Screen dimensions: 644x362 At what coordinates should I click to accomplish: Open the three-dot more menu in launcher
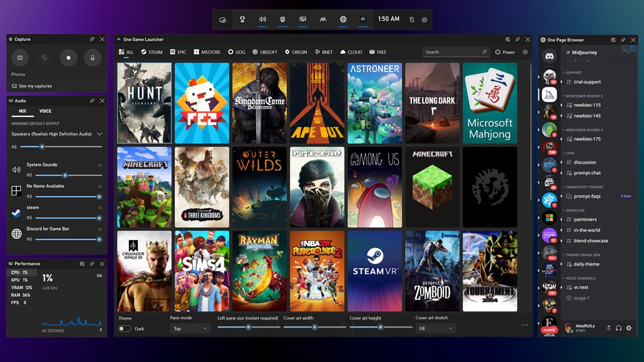[x=525, y=325]
